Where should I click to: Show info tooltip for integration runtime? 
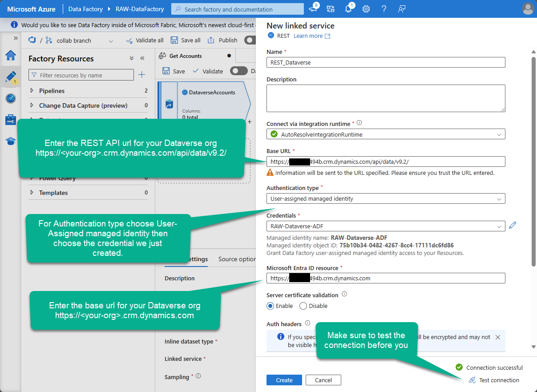click(359, 123)
